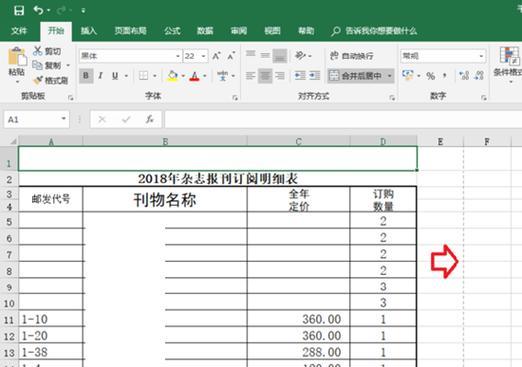
Task: Switch to the 页面布局 ribbon tab
Action: click(130, 31)
